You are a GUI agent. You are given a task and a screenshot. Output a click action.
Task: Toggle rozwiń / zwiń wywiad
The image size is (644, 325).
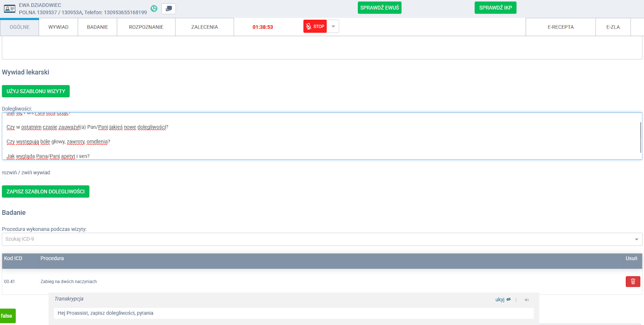(26, 173)
